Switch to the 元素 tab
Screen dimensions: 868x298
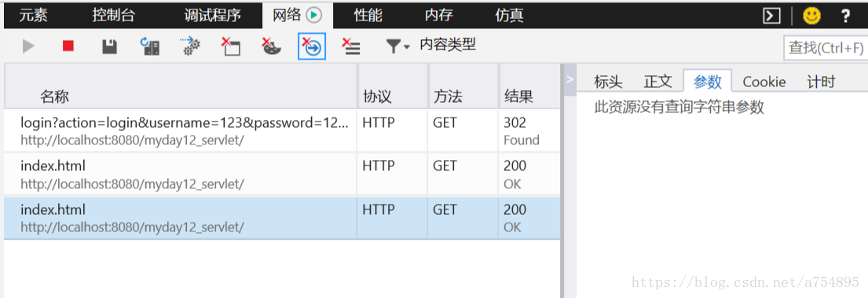[33, 16]
